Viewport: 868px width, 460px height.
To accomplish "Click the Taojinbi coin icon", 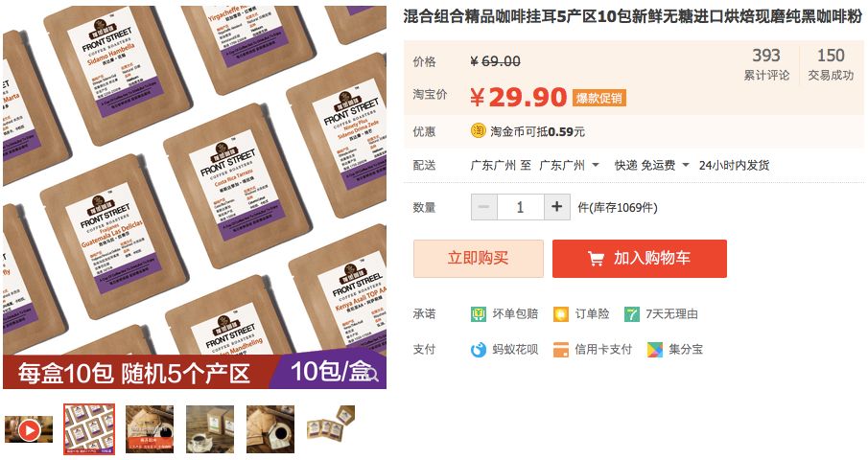I will pos(478,131).
